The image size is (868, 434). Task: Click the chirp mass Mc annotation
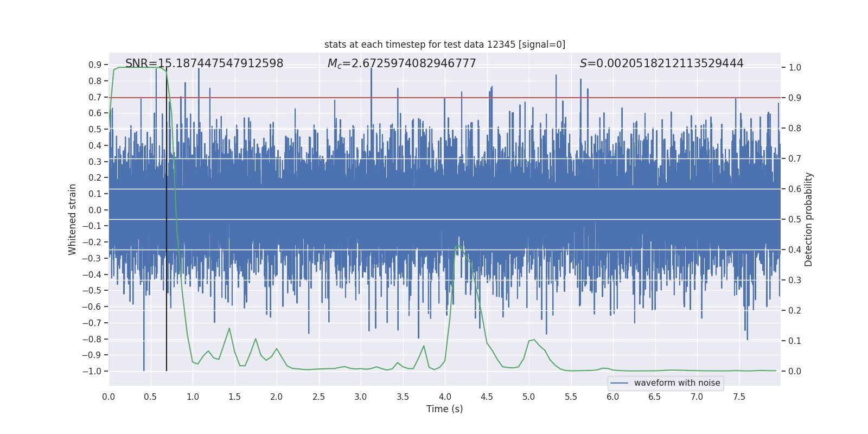(401, 63)
